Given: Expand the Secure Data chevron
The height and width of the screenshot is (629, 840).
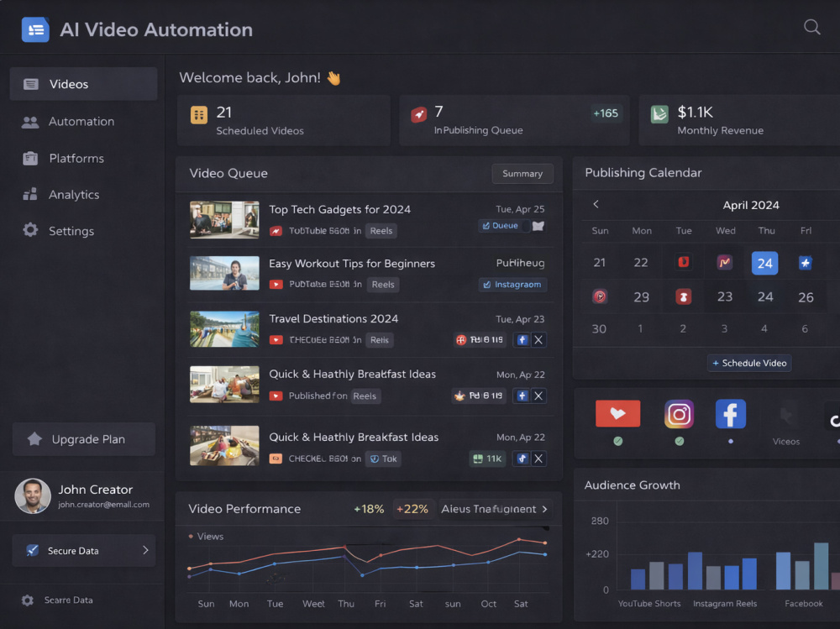Looking at the screenshot, I should (145, 550).
